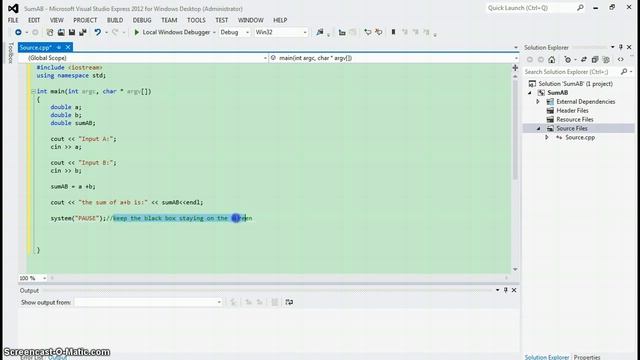Open the debugger target dropdown arrow
This screenshot has height=360, width=640.
click(x=214, y=32)
